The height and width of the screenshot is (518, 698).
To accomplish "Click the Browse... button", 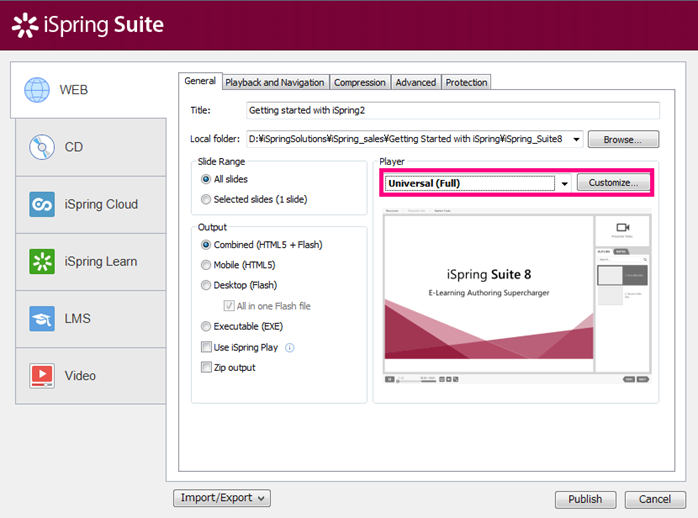I will click(x=623, y=139).
